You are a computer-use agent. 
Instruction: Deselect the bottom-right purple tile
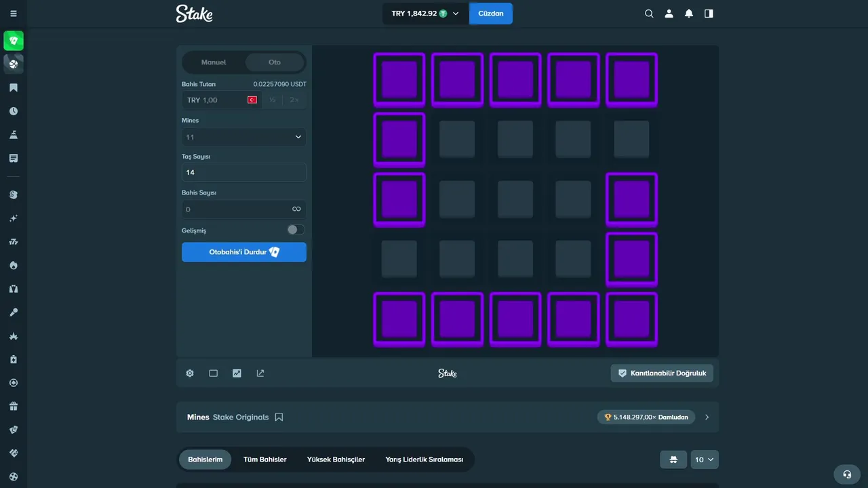click(631, 319)
